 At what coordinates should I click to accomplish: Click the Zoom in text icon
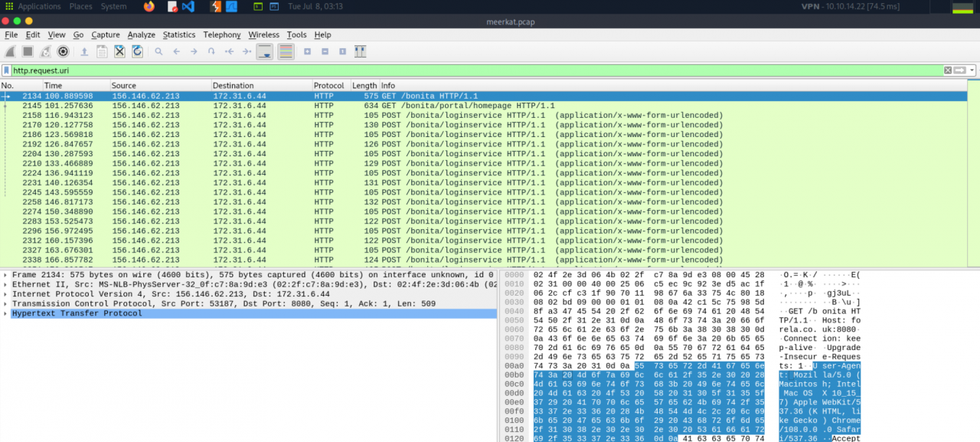[x=307, y=51]
